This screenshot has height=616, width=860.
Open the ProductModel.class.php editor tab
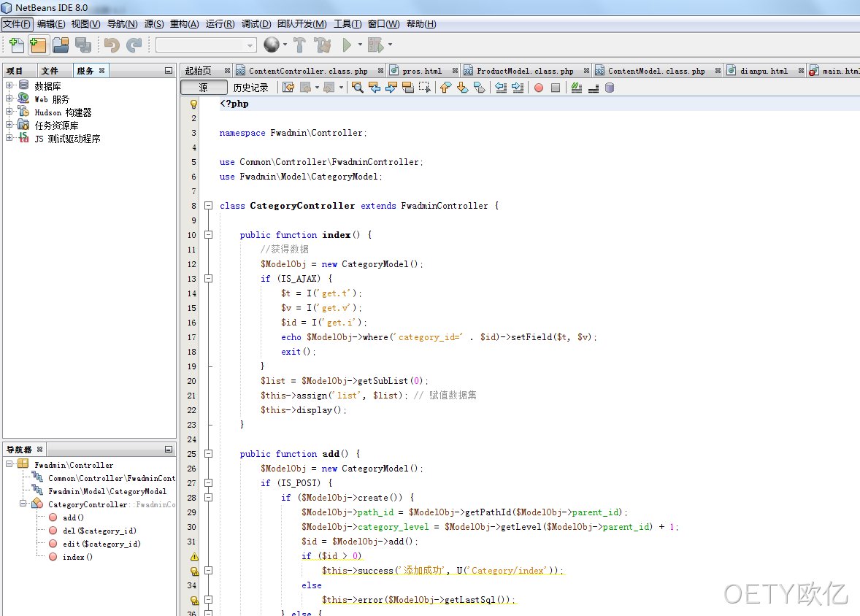tap(525, 71)
